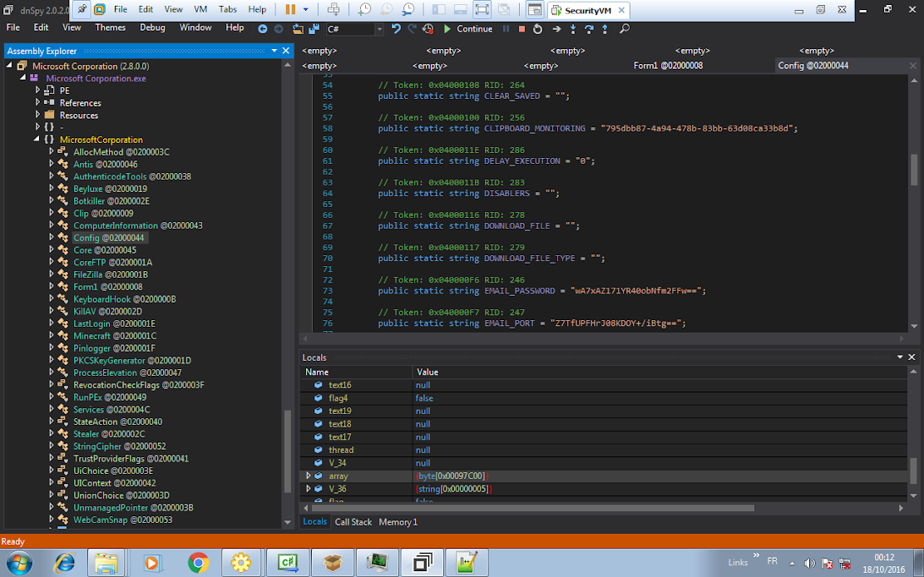
Task: Collapse the MicrosoftCorporation namespace node
Action: coord(38,140)
